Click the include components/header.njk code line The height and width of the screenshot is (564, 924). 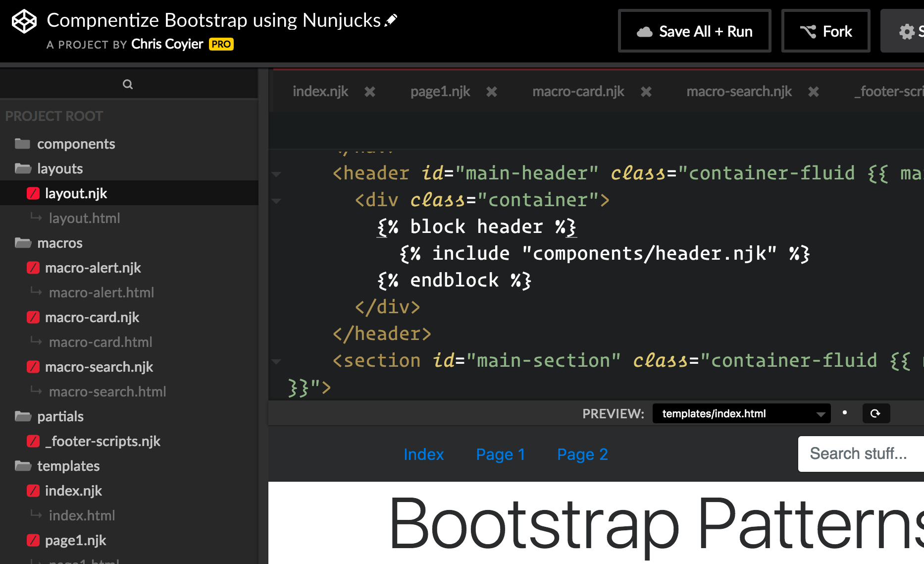[x=605, y=254]
